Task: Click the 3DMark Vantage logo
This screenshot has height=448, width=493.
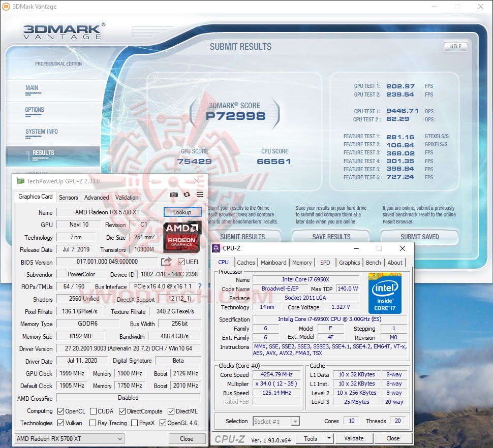Action: 64,31
